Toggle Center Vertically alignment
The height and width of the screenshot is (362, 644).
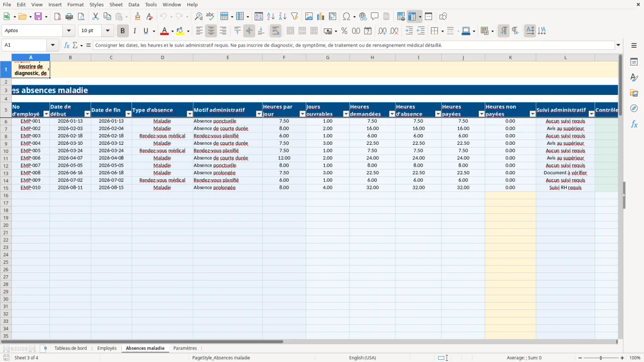click(249, 31)
